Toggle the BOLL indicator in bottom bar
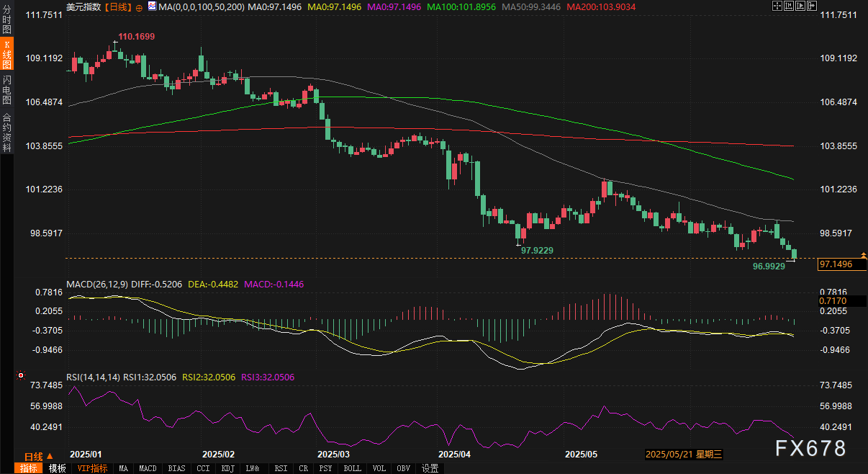The image size is (868, 474). point(353,468)
